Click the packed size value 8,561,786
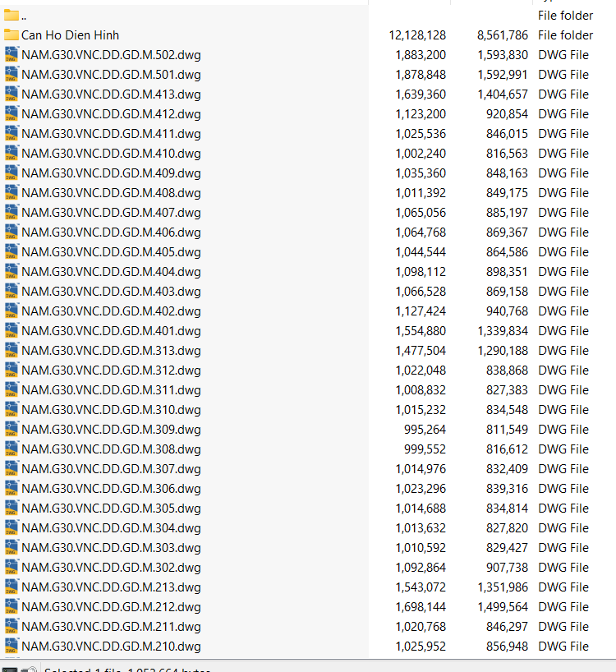Viewport: 616px width, 672px height. coord(503,35)
